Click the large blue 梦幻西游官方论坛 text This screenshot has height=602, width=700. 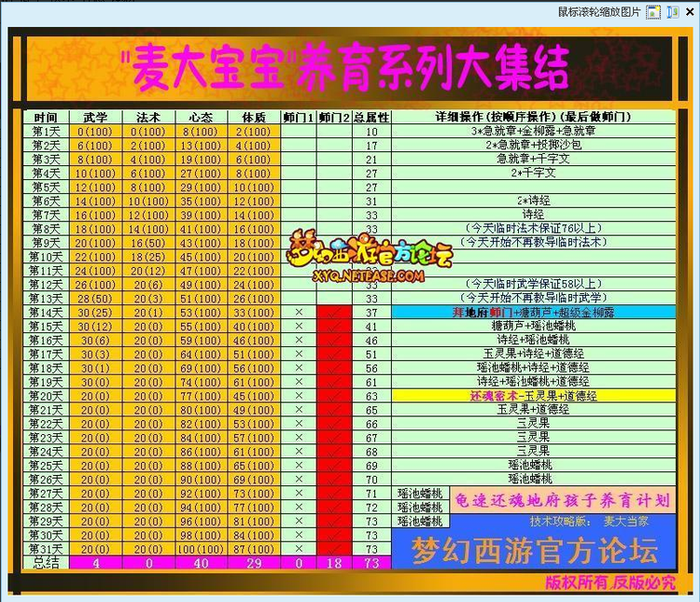tap(536, 550)
